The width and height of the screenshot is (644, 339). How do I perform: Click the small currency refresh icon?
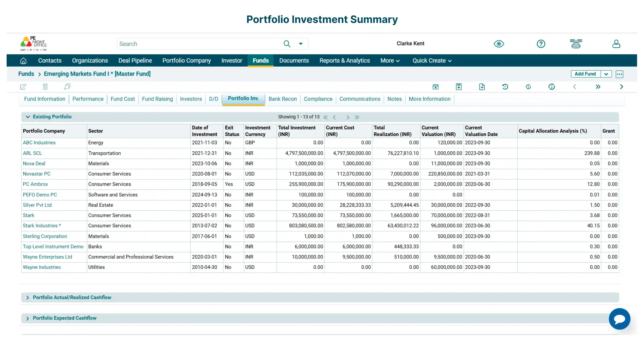528,87
